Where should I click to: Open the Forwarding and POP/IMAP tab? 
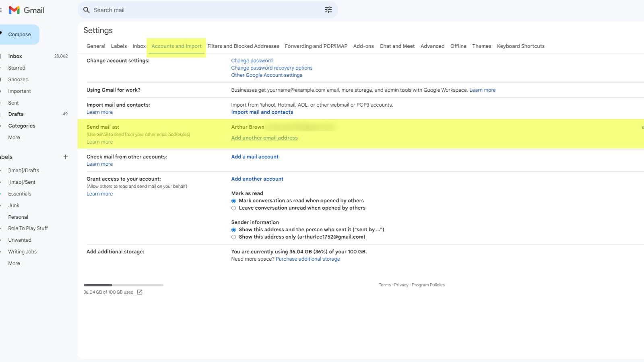pyautogui.click(x=316, y=46)
